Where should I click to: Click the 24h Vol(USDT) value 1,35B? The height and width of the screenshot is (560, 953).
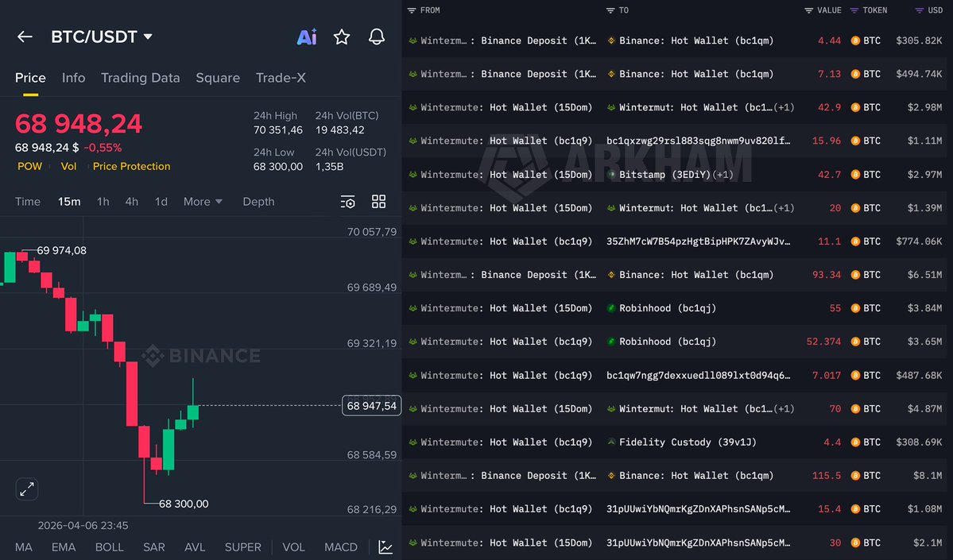(x=329, y=167)
